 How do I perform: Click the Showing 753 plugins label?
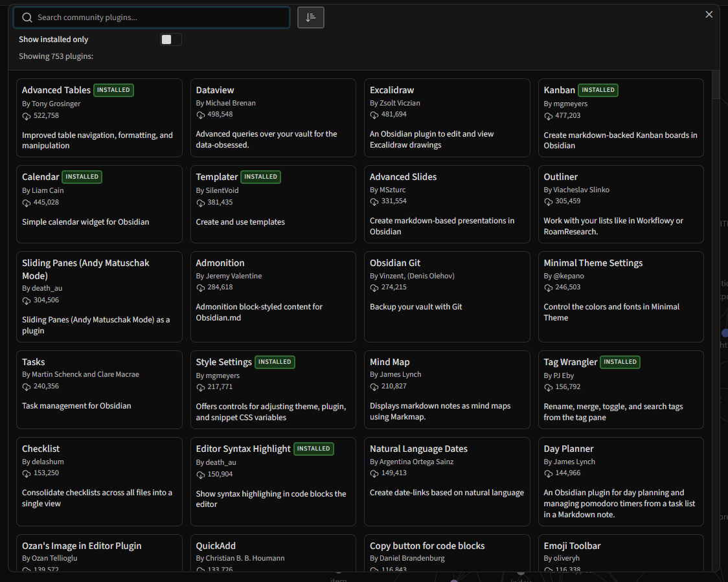click(56, 56)
